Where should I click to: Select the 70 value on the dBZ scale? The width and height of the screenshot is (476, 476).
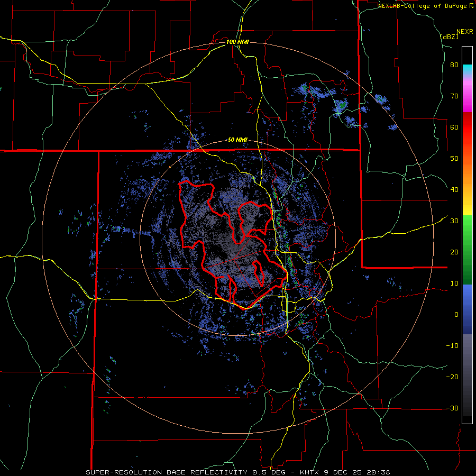[x=454, y=96]
